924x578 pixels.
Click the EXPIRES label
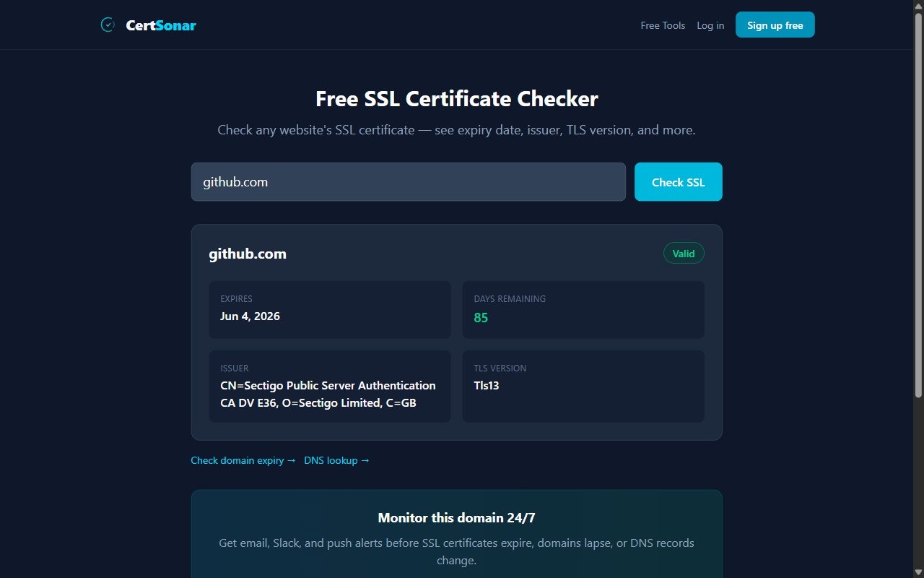(237, 299)
